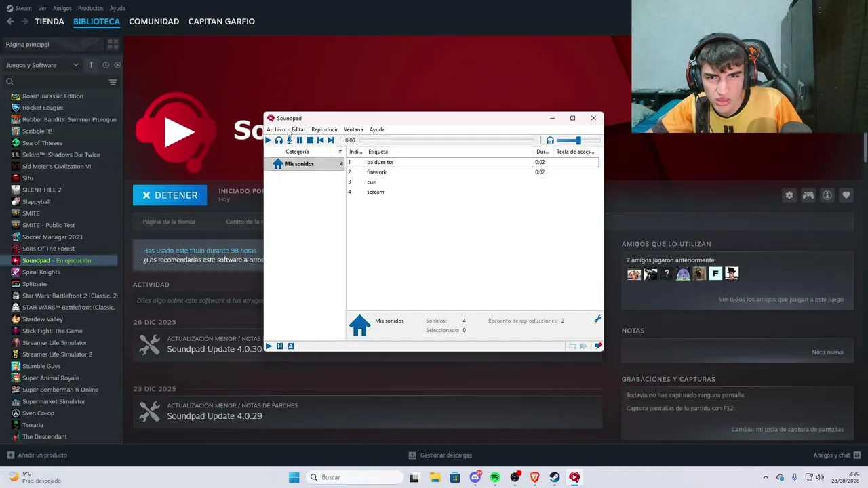Click the 'Nota nueva' button
Viewport: 868px width, 488px height.
point(827,352)
